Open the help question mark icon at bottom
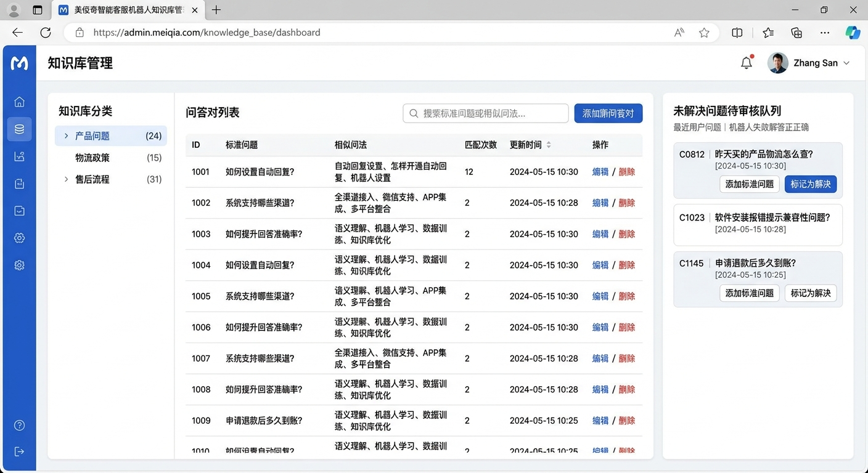This screenshot has width=868, height=473. pyautogui.click(x=19, y=425)
